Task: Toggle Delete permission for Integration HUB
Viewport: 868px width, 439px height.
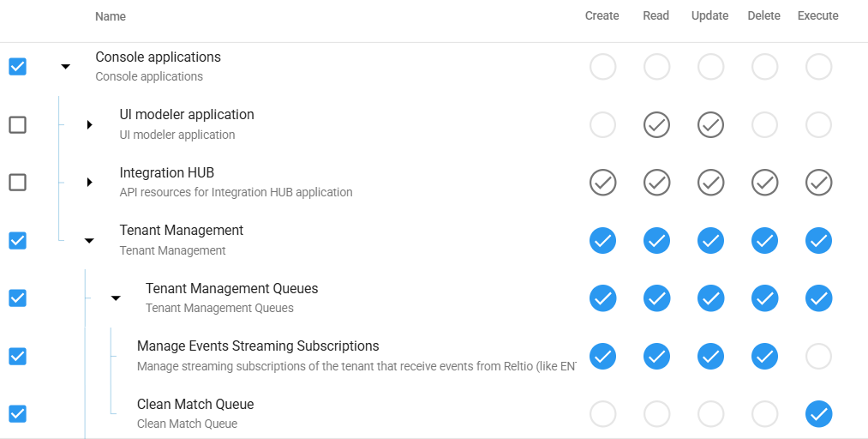Action: click(764, 183)
